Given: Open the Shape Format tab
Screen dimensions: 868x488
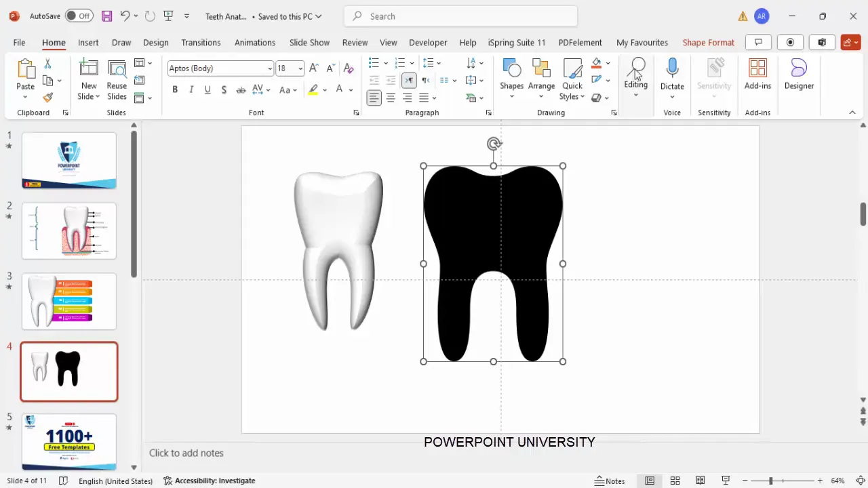Looking at the screenshot, I should click(709, 42).
